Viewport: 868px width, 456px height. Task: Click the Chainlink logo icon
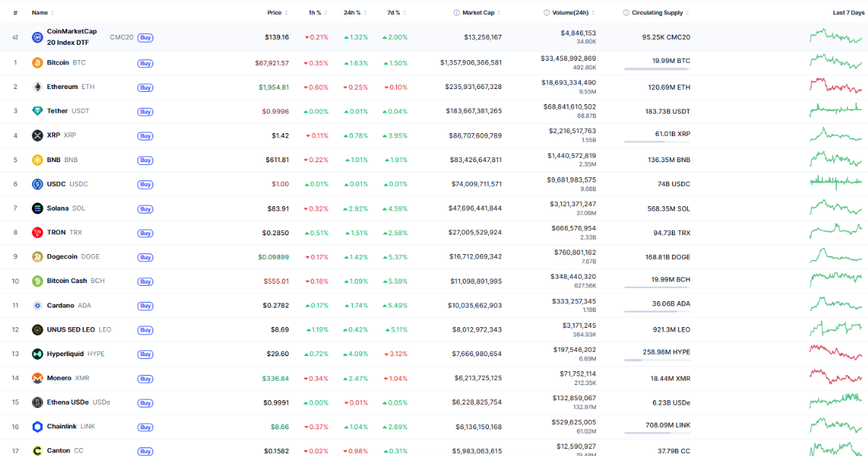tap(38, 426)
